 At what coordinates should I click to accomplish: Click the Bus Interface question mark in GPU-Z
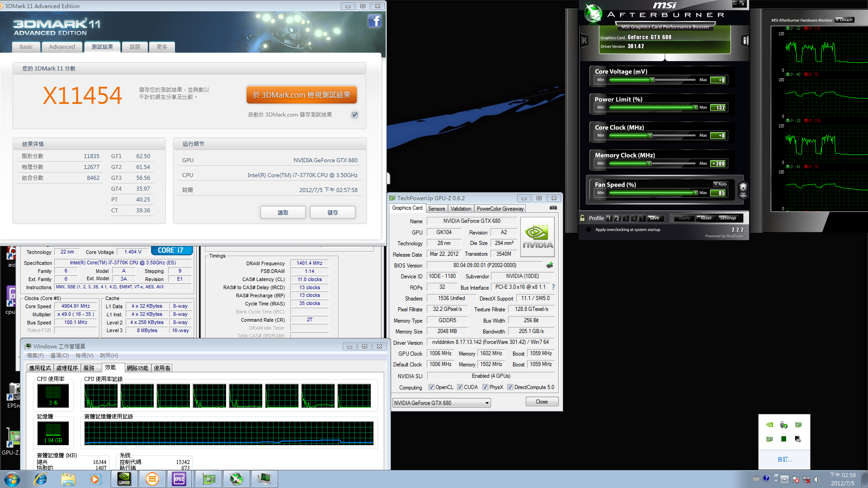[x=553, y=287]
